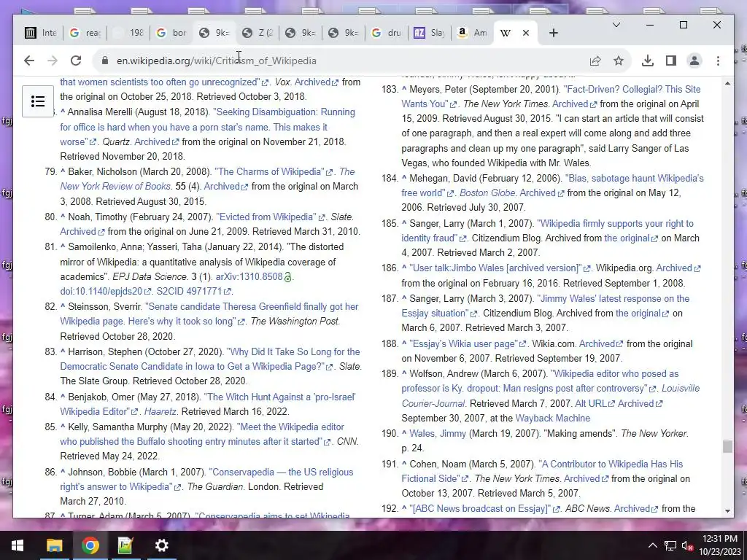The image size is (747, 560).
Task: Switch to the AZ 'Sla' tab
Action: point(430,33)
